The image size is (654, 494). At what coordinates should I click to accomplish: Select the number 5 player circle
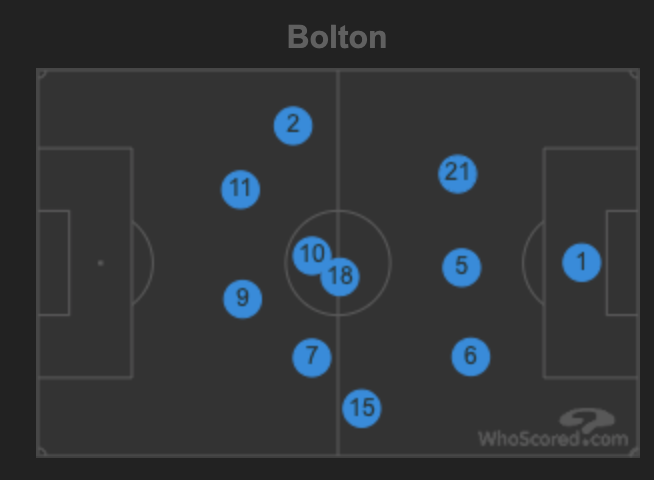(461, 267)
